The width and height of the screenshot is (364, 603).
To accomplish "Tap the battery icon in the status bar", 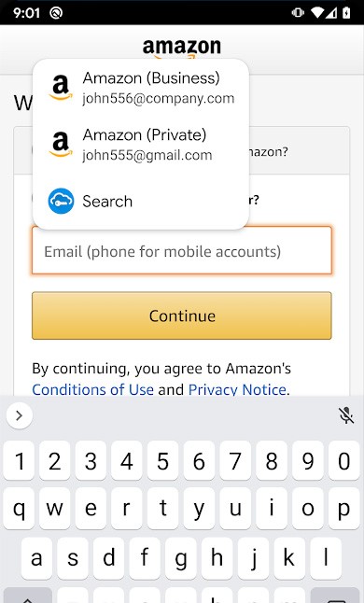I will tap(346, 13).
